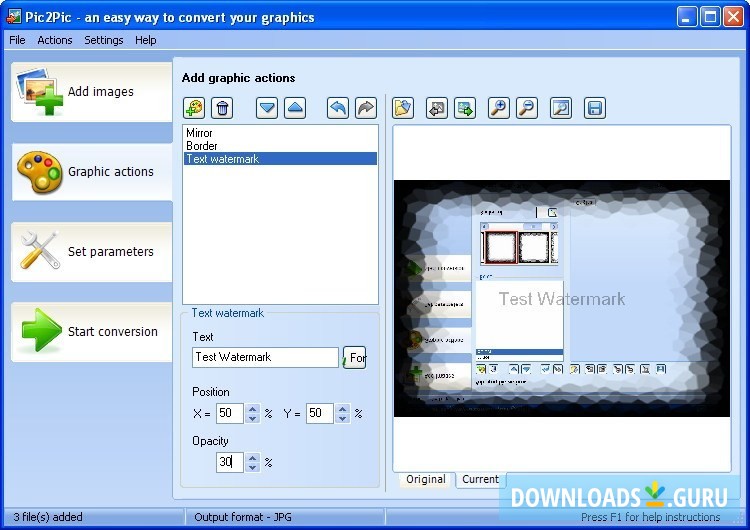Image resolution: width=750 pixels, height=530 pixels.
Task: Increase the Y position value
Action: click(x=342, y=409)
